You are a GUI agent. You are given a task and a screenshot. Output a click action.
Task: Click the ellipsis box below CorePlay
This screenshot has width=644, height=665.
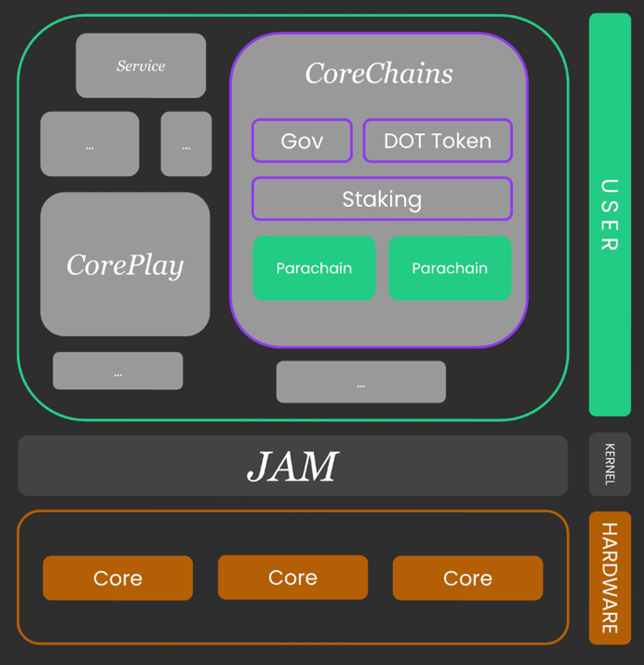coord(118,371)
